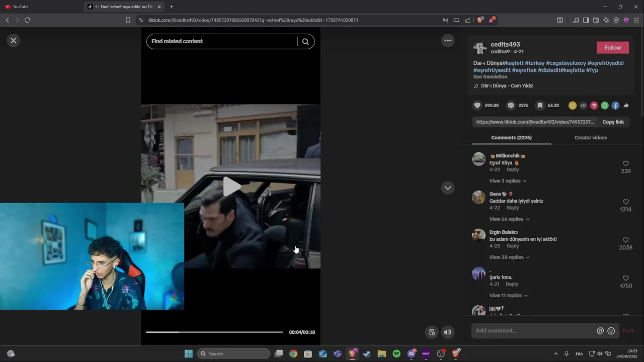
Task: Go to next video with down chevron
Action: click(x=448, y=188)
